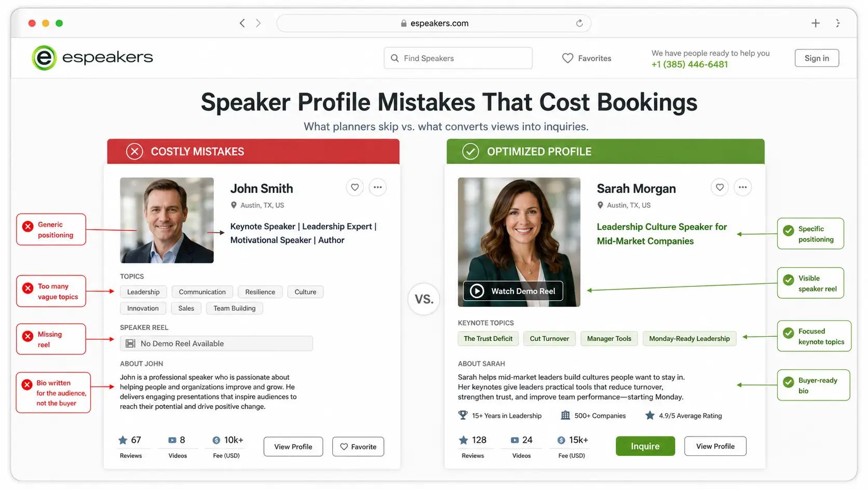The width and height of the screenshot is (868, 489).
Task: Click the video icon beside 8 videos
Action: pos(172,440)
